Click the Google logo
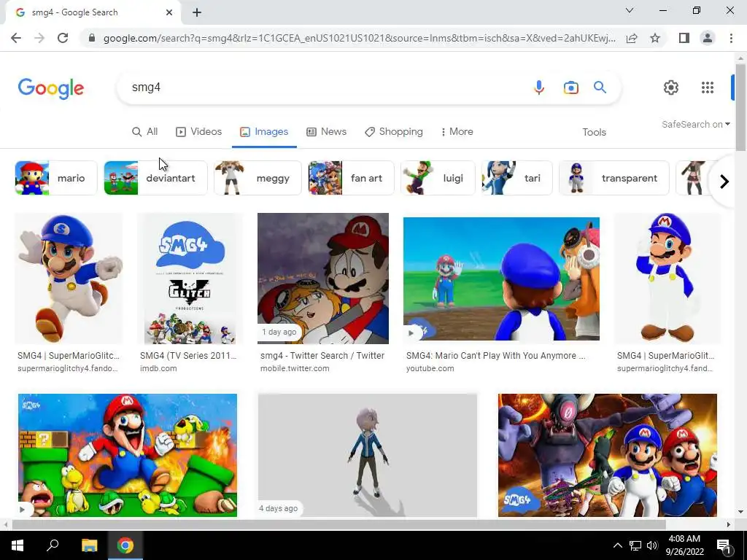 [x=51, y=88]
